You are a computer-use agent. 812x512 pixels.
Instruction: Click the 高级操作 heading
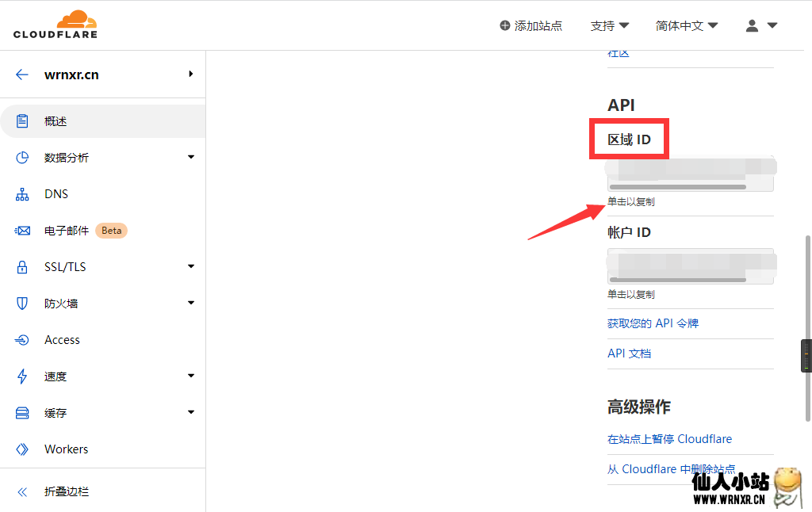click(x=639, y=407)
